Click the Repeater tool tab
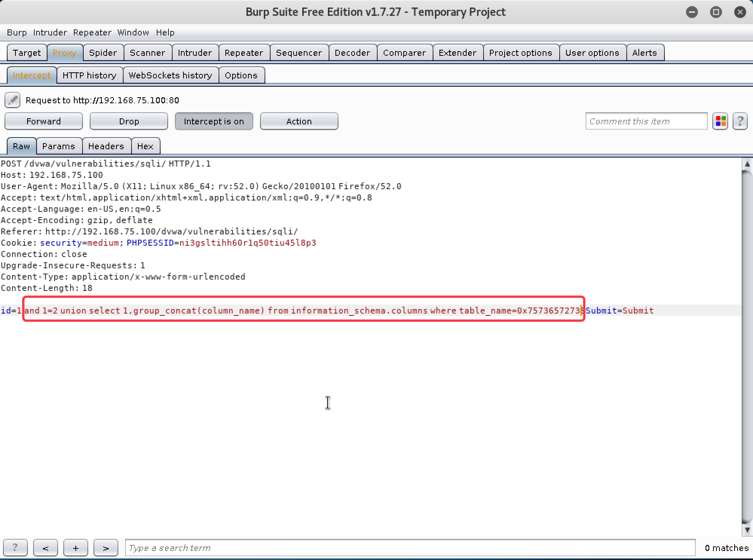The image size is (753, 560). 243,53
